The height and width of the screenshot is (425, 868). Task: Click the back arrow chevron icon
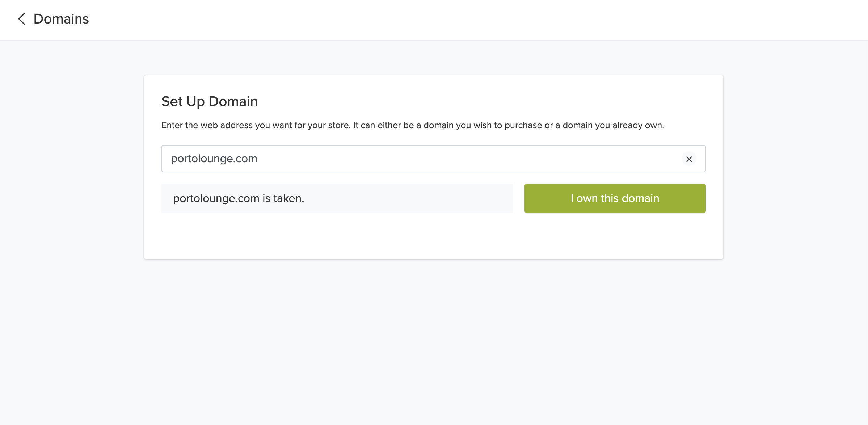22,19
